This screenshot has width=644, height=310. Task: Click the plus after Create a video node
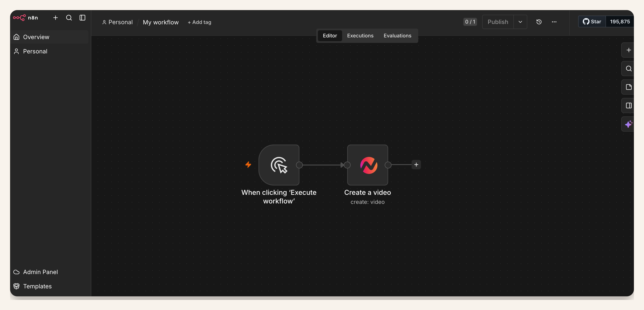(416, 165)
